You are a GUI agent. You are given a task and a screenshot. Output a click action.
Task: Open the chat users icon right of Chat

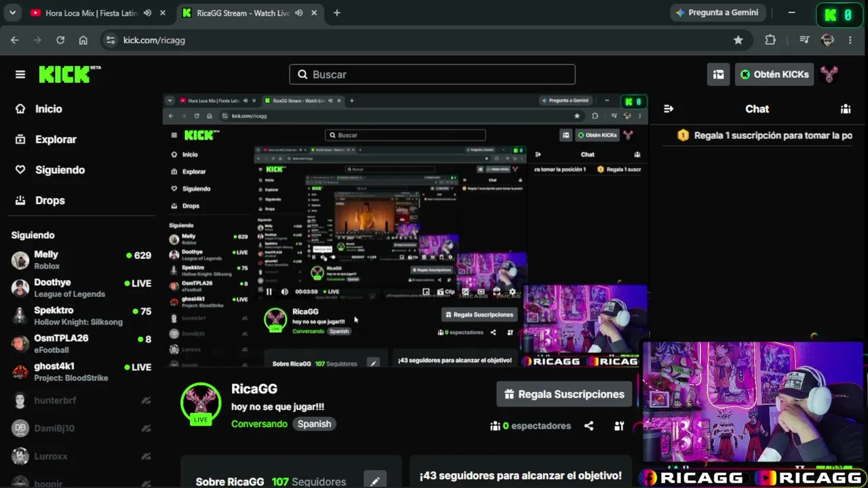pos(846,108)
